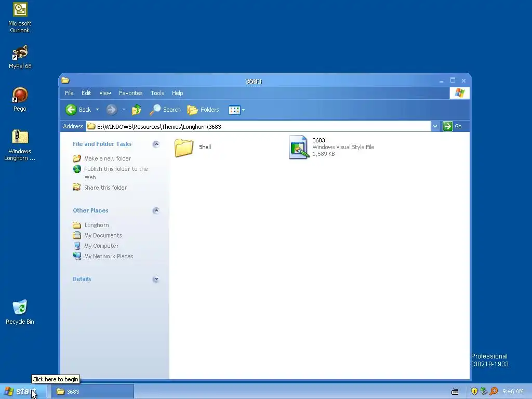Click the Go button

point(453,127)
